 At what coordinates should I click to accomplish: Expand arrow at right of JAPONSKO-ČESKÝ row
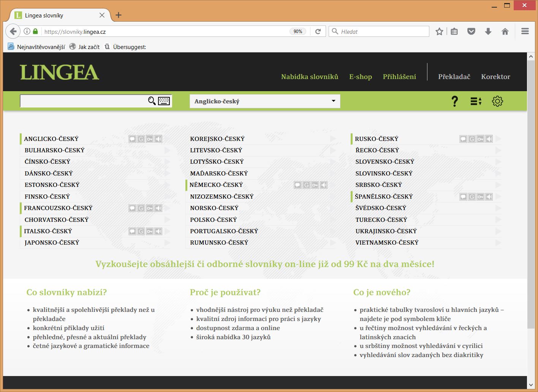[168, 243]
